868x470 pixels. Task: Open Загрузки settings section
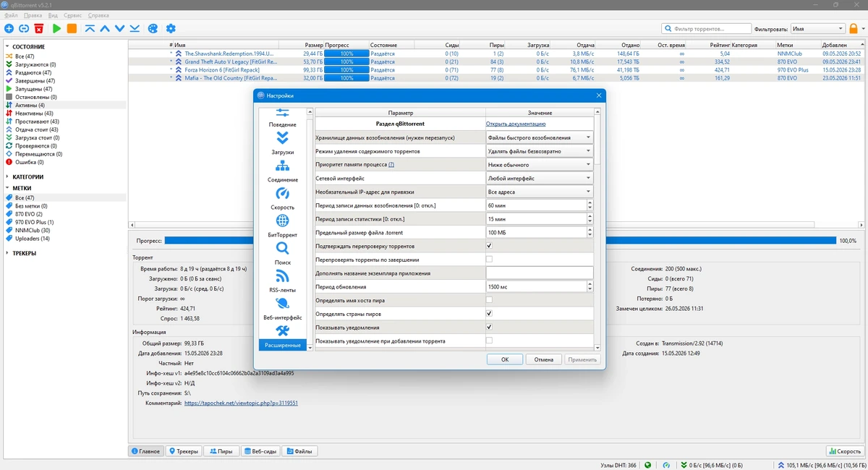283,143
